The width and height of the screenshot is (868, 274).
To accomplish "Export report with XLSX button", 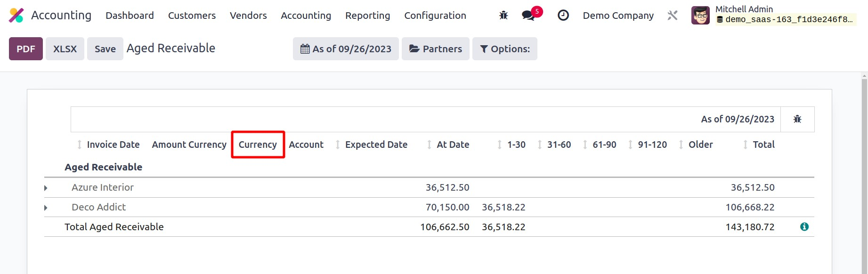I will [65, 49].
